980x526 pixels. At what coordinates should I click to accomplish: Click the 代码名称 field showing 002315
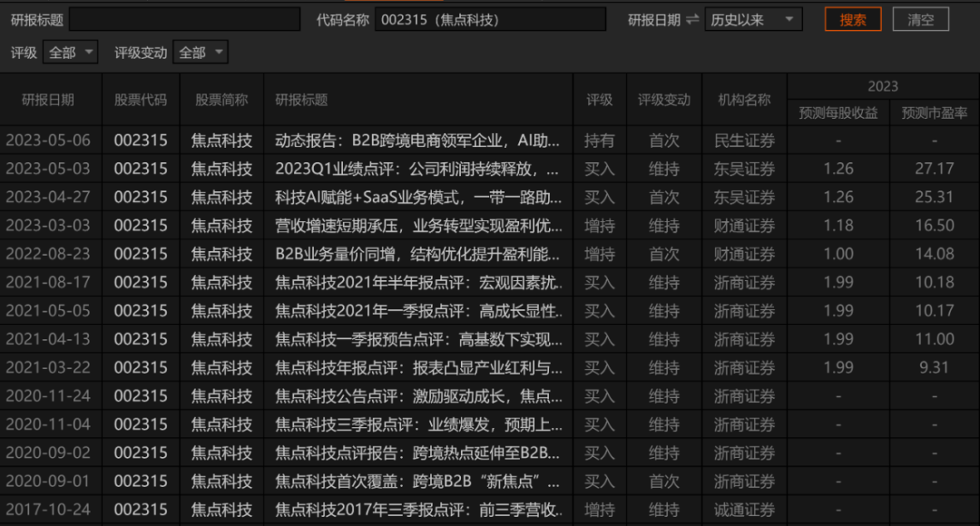click(490, 19)
